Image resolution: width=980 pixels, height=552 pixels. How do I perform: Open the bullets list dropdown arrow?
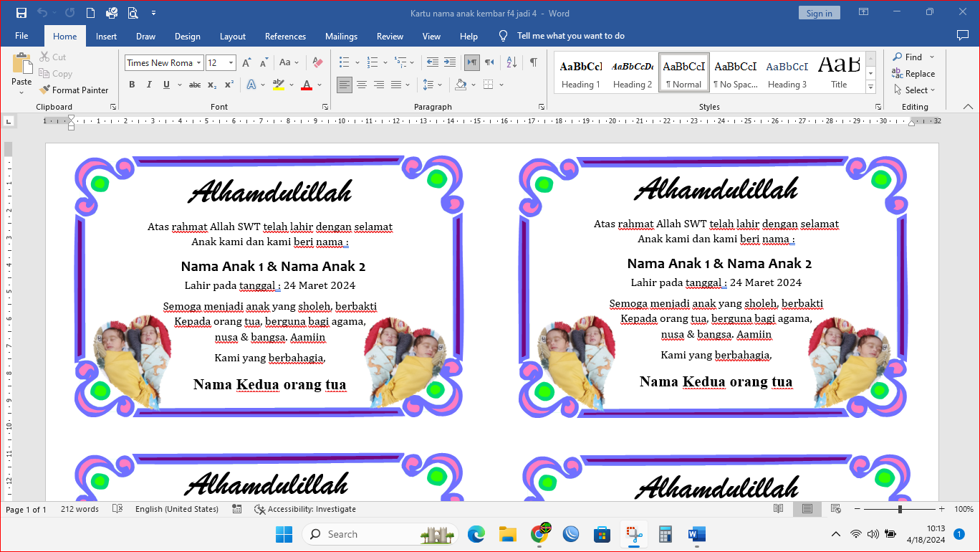click(358, 62)
